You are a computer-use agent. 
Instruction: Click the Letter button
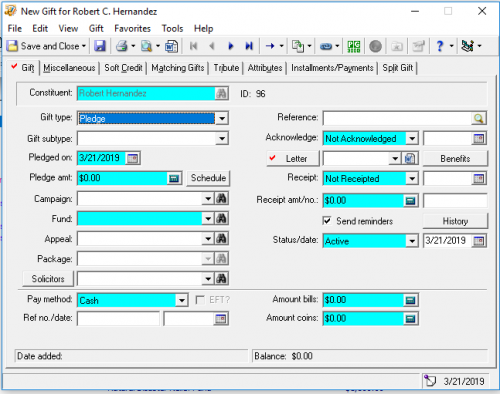click(x=293, y=159)
